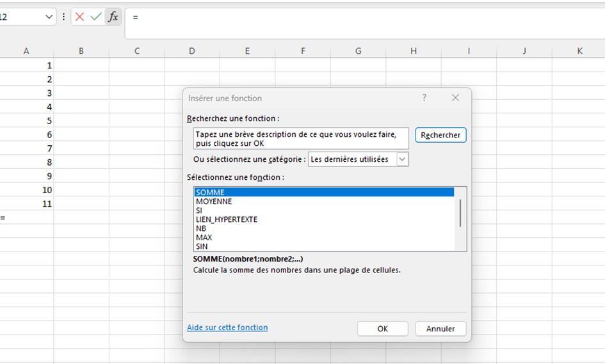Viewport: 605px width, 364px height.
Task: Click the Rechercher button
Action: point(440,136)
